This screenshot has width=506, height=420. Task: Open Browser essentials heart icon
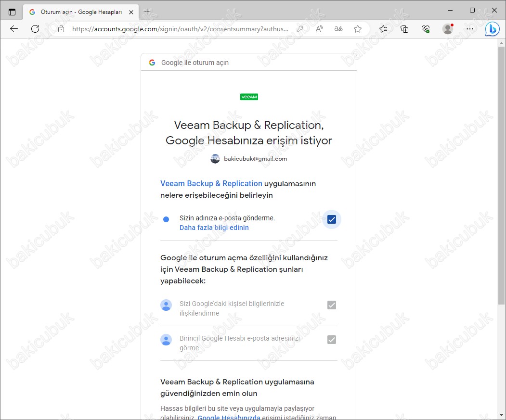(x=426, y=29)
